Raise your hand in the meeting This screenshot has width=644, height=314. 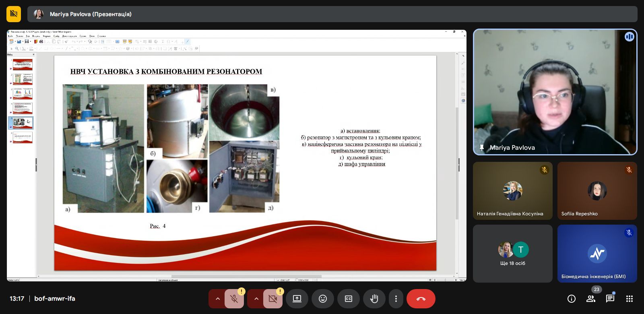click(x=374, y=299)
